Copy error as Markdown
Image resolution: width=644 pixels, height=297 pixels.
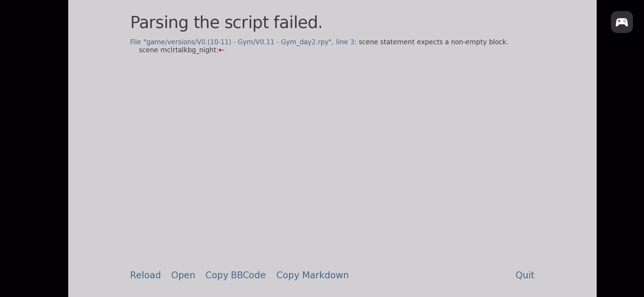click(312, 275)
